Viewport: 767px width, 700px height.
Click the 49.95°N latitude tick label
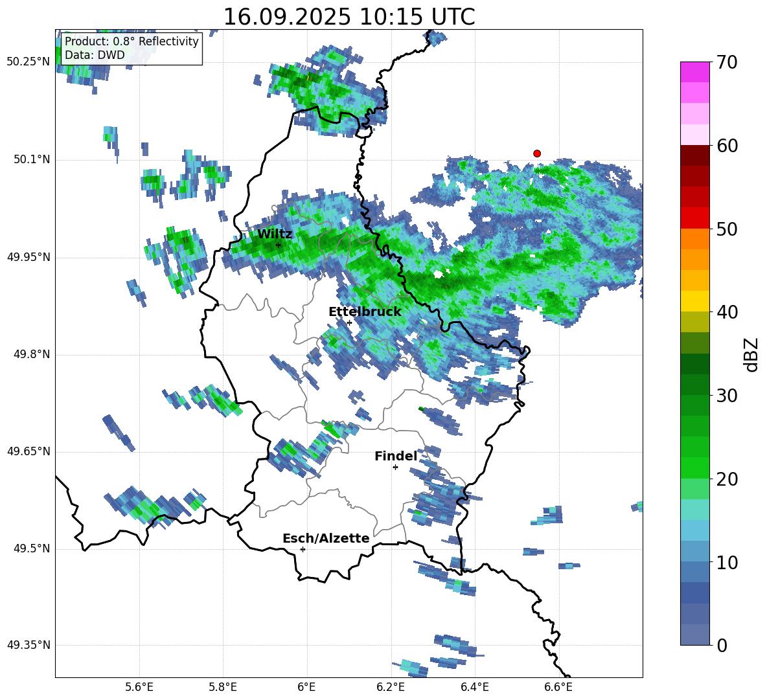(29, 257)
